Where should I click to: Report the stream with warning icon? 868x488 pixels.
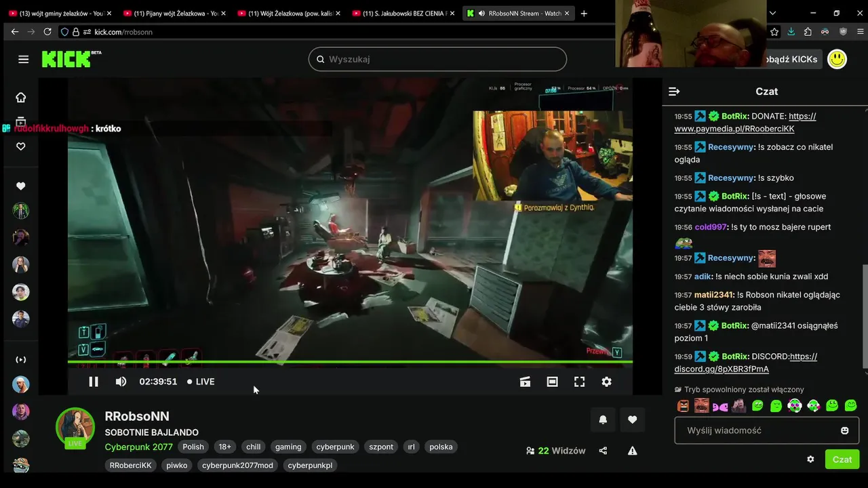pos(632,451)
